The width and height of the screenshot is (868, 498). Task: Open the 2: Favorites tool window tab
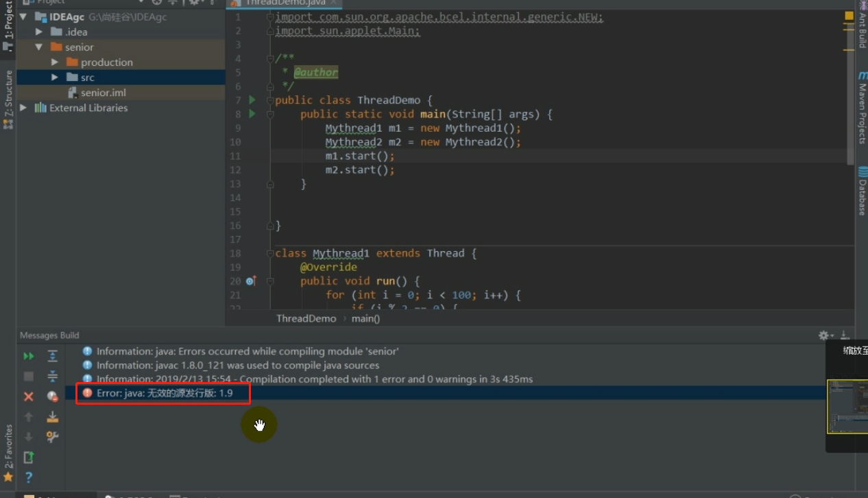[x=8, y=453]
